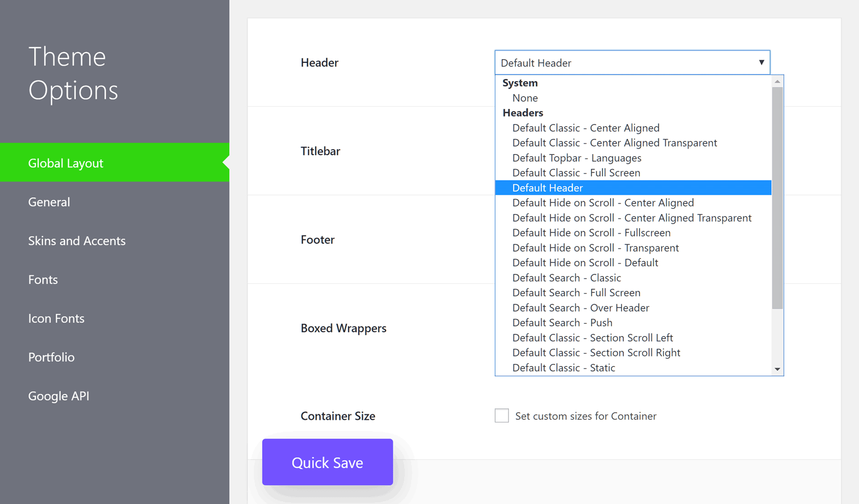Choose Default Classic - Center Aligned Transparent
Screen dimensions: 859x504
[x=615, y=143]
